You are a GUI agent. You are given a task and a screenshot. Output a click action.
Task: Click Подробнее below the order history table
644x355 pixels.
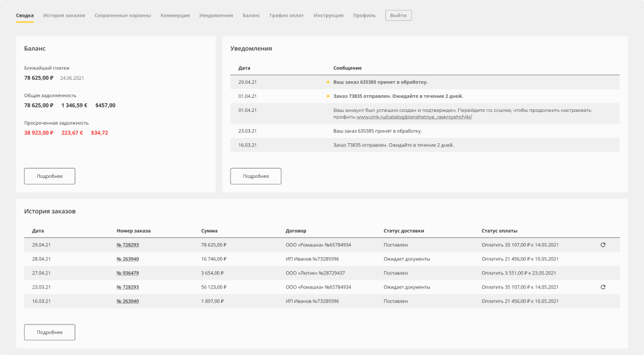coord(49,332)
